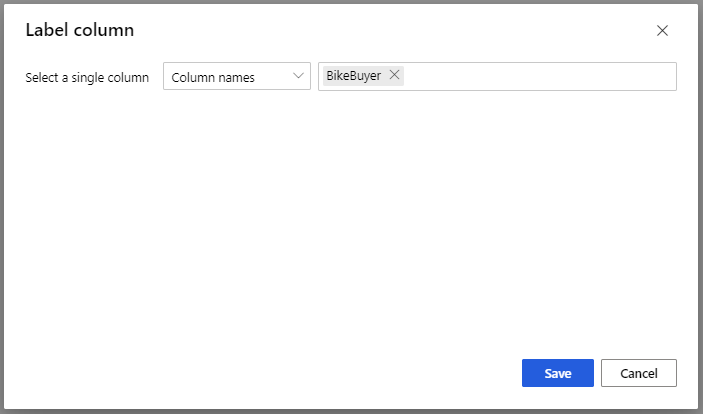Delete BikeBuyer using its X icon
The image size is (703, 414).
click(394, 76)
